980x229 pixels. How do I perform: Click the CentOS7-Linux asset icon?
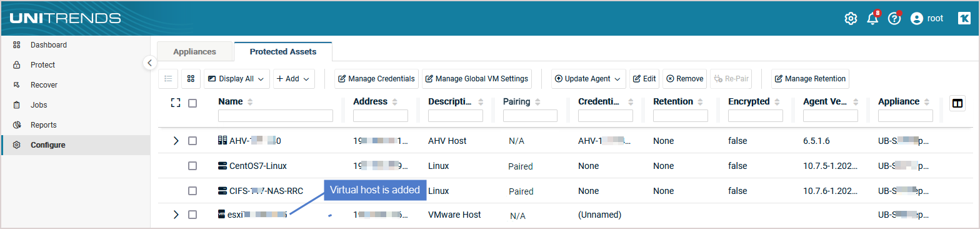(222, 166)
